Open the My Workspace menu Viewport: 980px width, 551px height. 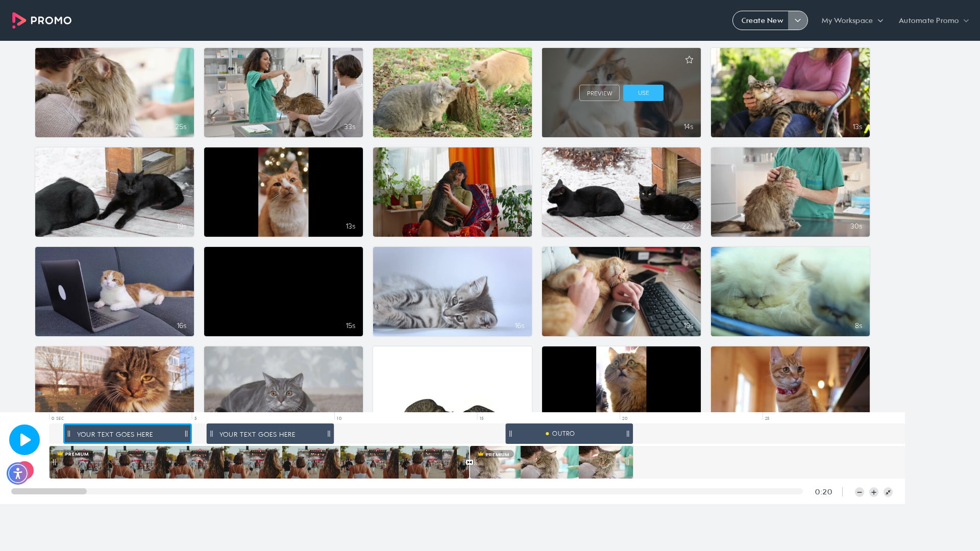coord(852,20)
